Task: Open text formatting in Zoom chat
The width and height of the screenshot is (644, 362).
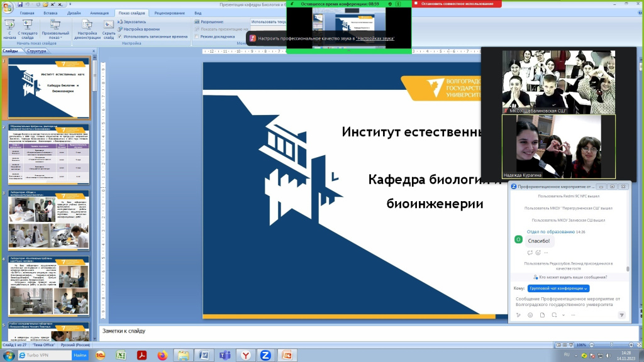Action: tap(518, 315)
